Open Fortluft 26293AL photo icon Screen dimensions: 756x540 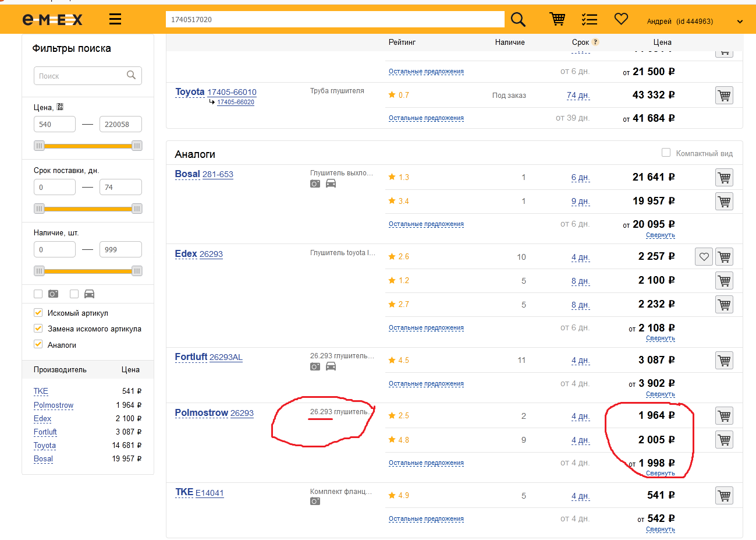tap(315, 366)
